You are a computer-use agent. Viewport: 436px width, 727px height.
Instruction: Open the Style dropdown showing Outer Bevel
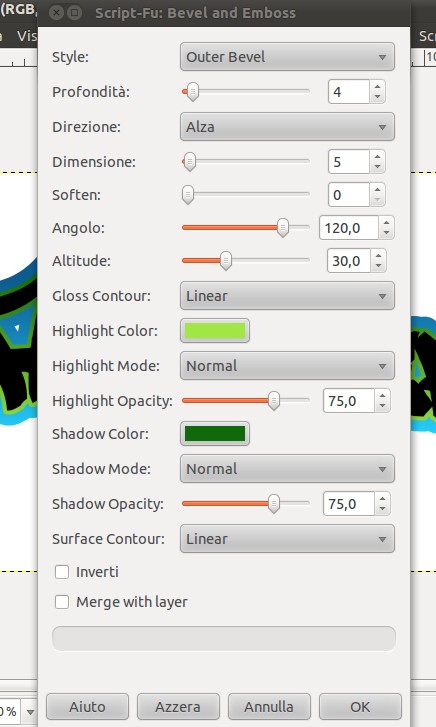(287, 57)
